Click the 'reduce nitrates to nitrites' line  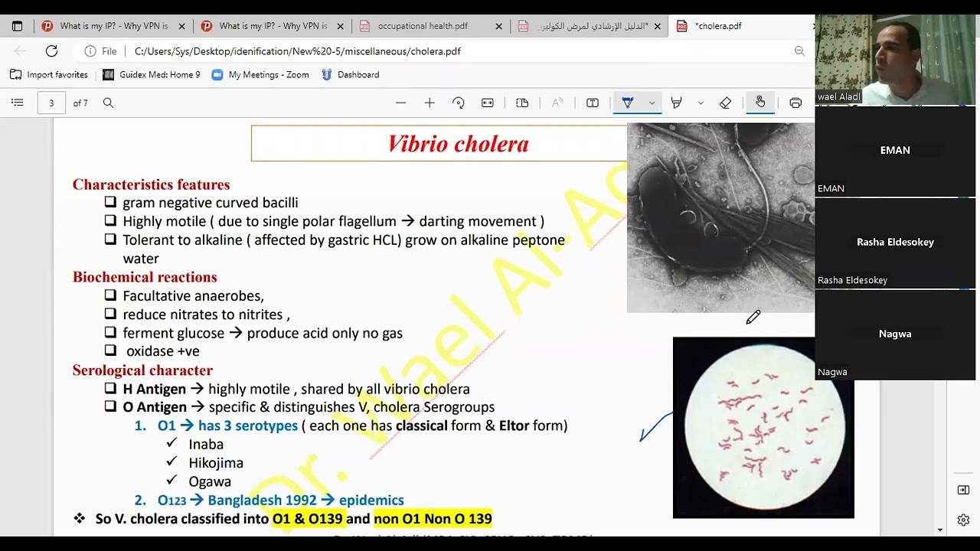(x=207, y=315)
